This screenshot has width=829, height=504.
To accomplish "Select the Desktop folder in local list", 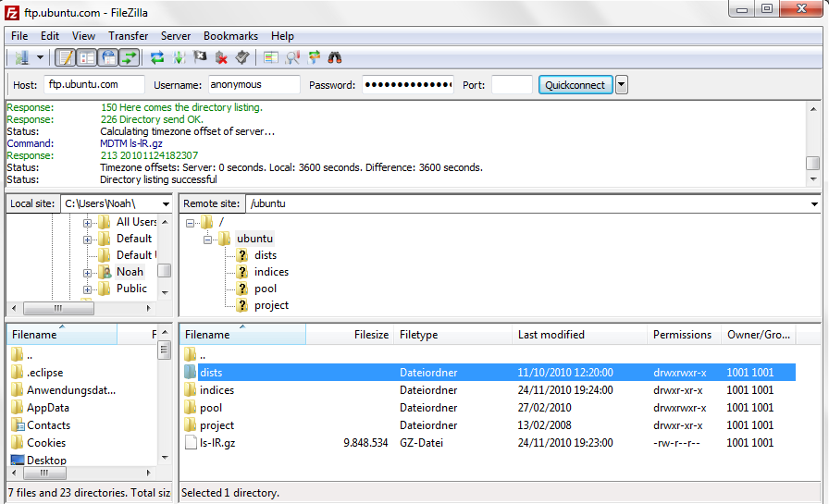I will point(46,461).
